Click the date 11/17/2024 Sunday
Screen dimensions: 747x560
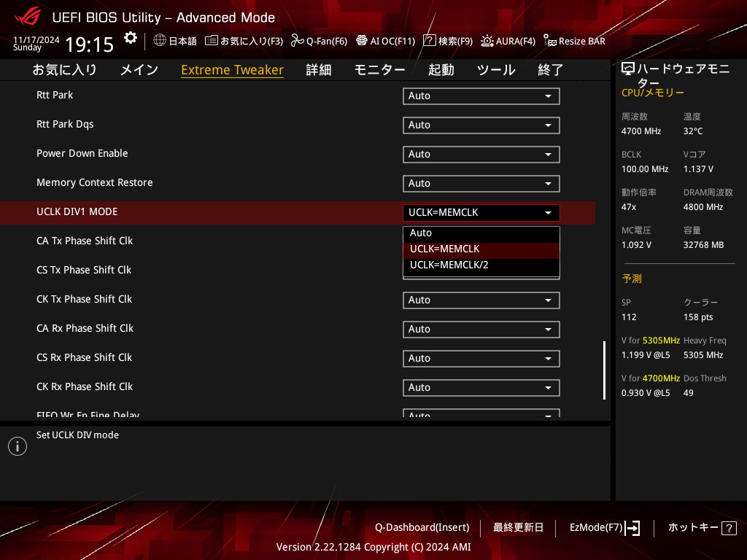tap(36, 43)
